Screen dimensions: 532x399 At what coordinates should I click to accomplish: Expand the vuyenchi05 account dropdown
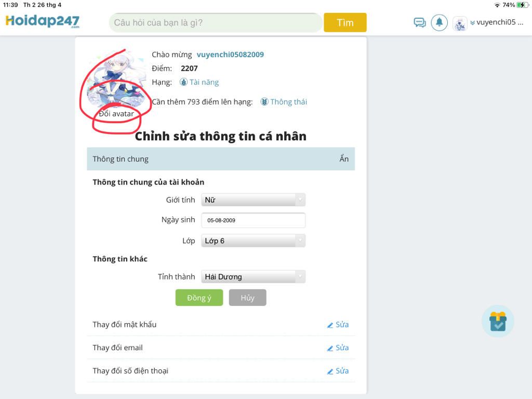point(497,22)
